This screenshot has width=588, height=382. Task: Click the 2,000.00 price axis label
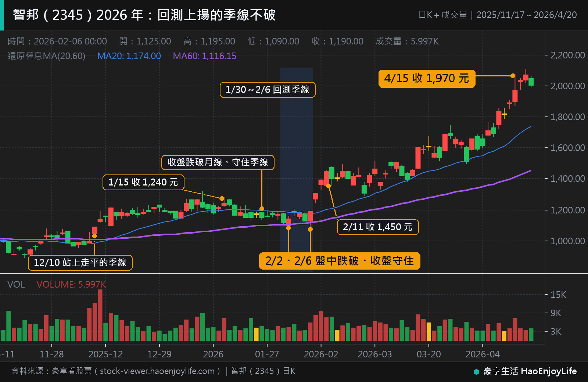click(x=567, y=86)
